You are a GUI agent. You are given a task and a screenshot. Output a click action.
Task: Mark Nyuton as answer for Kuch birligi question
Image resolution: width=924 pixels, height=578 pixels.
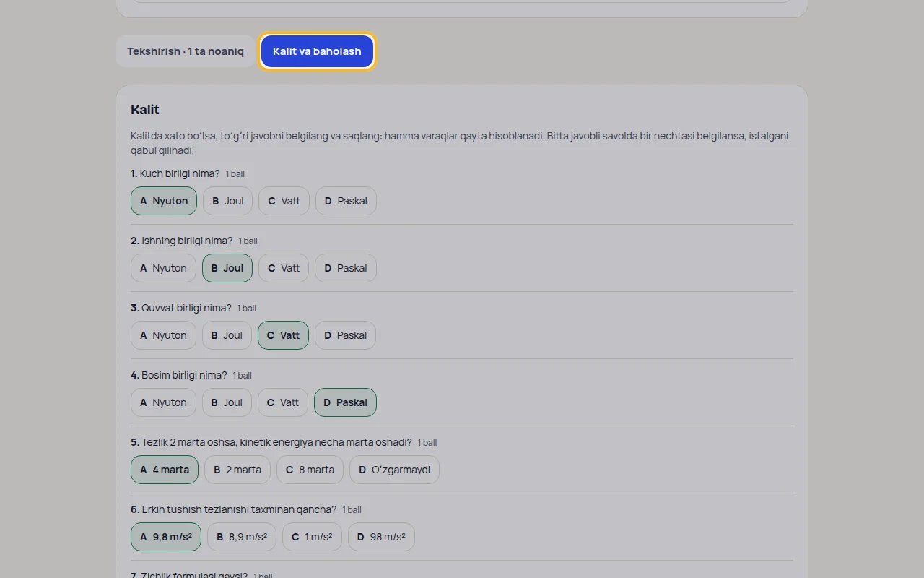(x=164, y=201)
